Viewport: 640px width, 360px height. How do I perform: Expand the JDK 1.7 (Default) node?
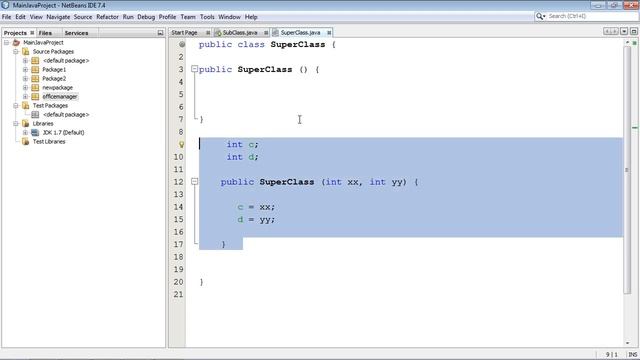(25, 132)
